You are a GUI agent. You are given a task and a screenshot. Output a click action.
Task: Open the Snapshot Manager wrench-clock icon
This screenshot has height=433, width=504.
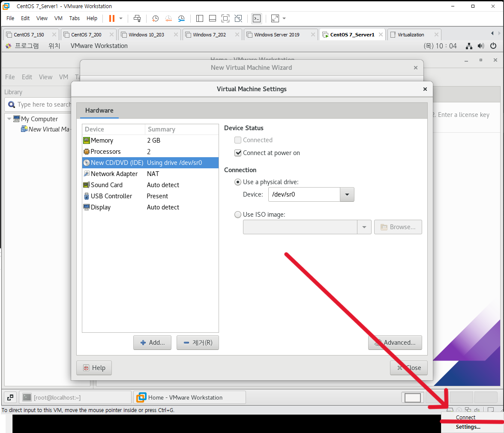tap(181, 18)
